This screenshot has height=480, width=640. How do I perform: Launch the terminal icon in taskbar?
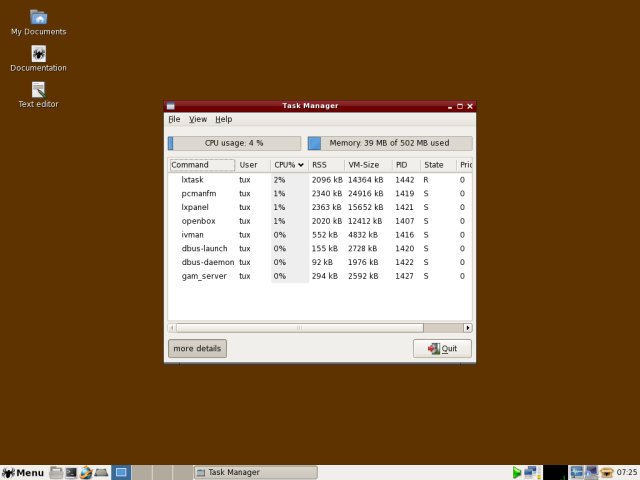[x=71, y=473]
